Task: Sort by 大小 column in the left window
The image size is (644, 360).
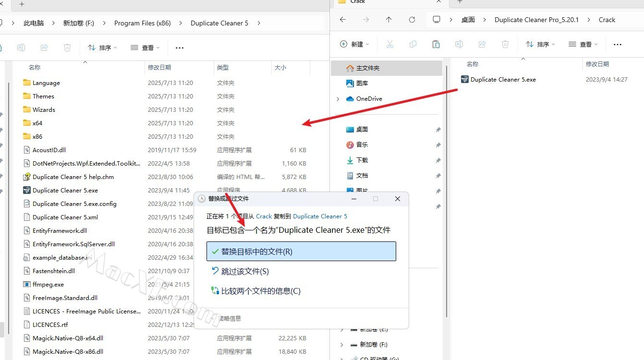Action: [280, 68]
